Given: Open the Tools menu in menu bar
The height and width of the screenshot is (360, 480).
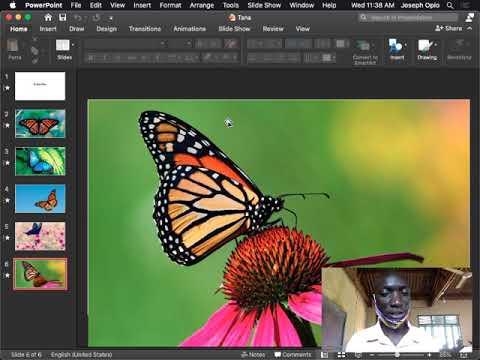Looking at the screenshot, I should [x=231, y=5].
